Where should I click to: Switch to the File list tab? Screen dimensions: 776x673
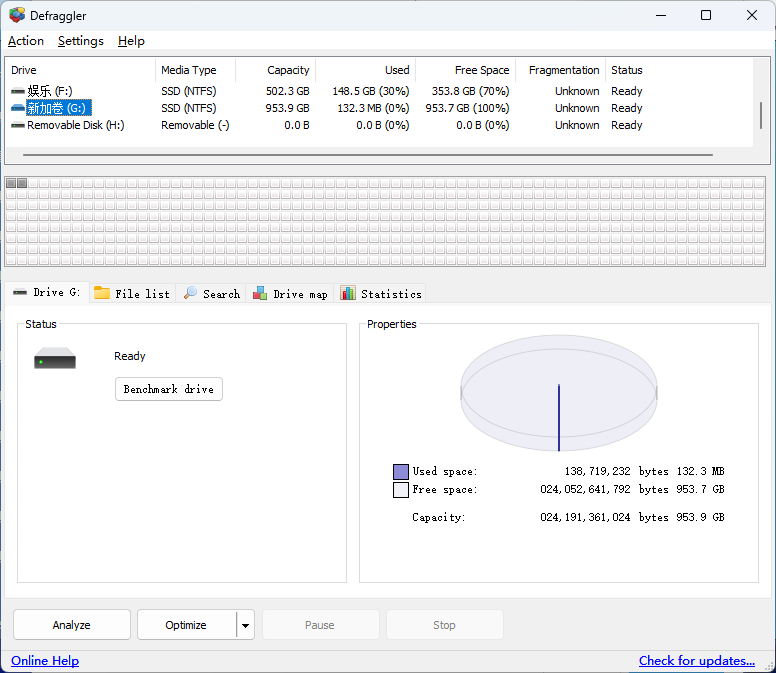[x=133, y=293]
